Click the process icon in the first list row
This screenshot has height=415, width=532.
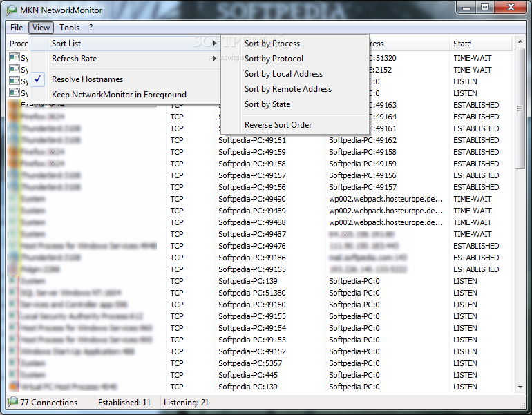pos(15,57)
